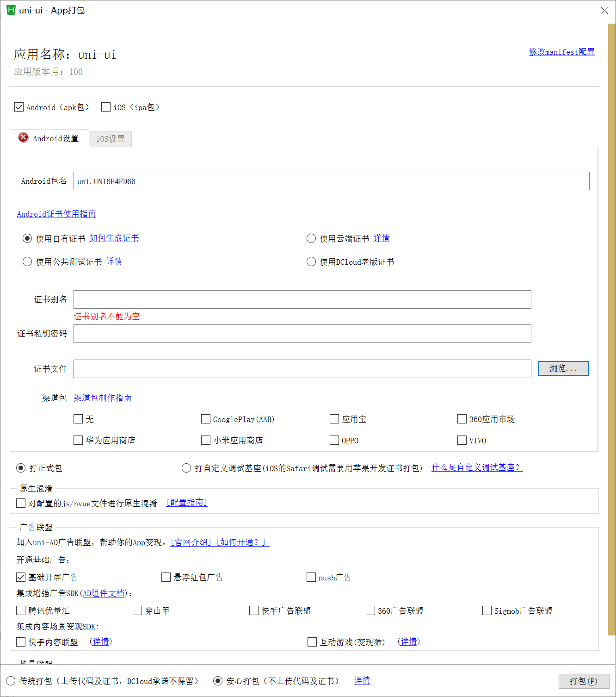Check the 快手内容联盟 checkbox
The image size is (616, 697).
pyautogui.click(x=21, y=642)
